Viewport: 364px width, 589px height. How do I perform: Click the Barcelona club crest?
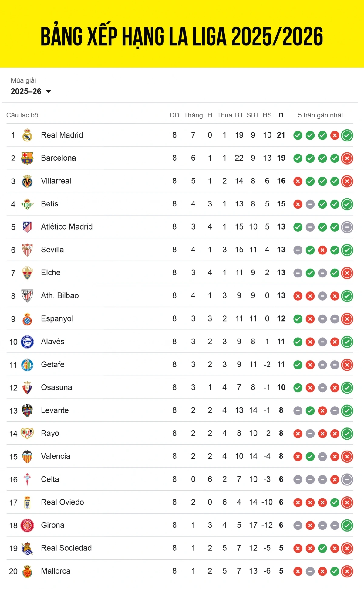tap(27, 158)
